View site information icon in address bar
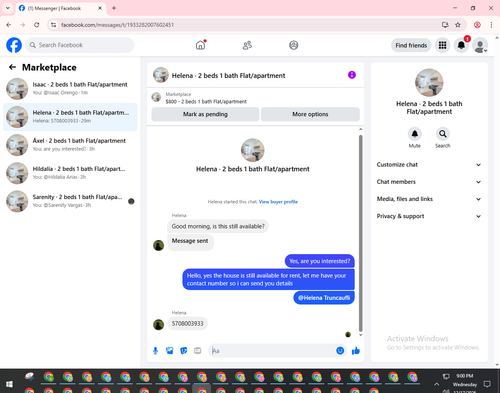The width and height of the screenshot is (500, 393). tap(53, 25)
